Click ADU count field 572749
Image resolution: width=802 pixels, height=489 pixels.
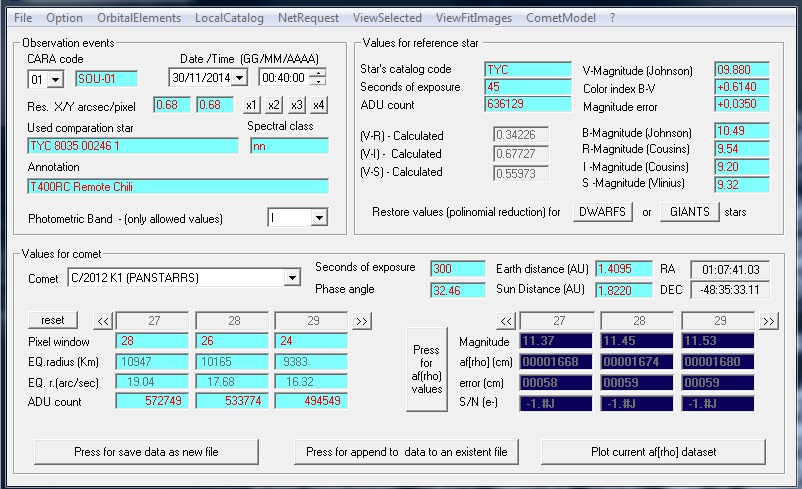(152, 401)
